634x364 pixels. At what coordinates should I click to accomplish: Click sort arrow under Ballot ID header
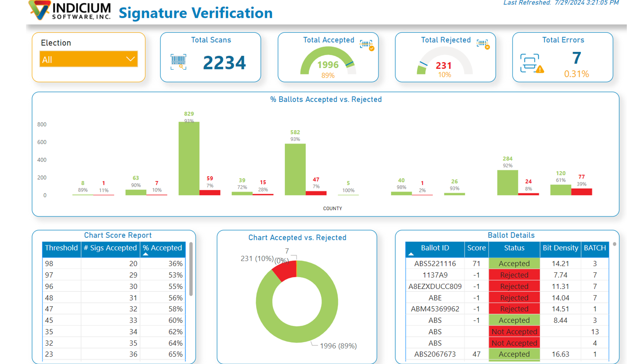[x=411, y=254]
